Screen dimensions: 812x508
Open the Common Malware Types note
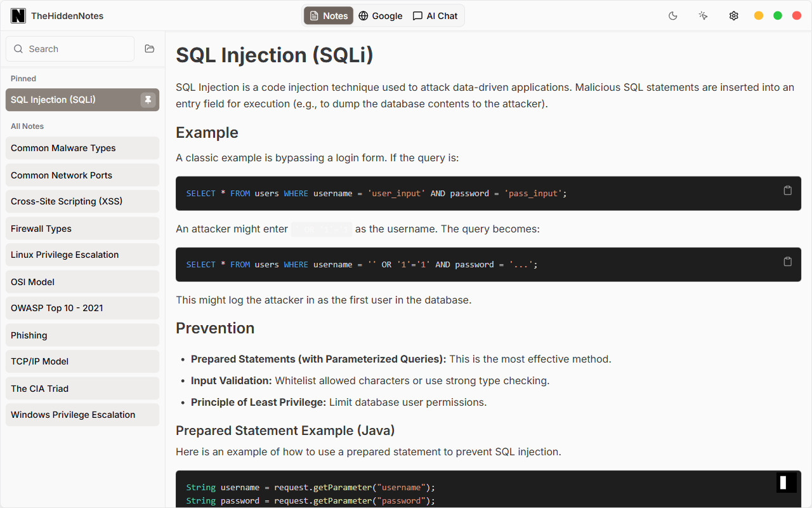(82, 148)
